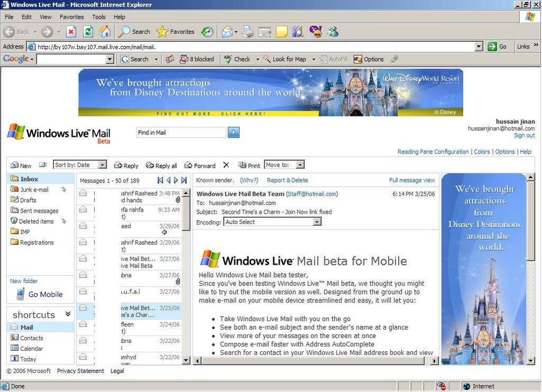Open the Help menu in the menu bar
This screenshot has height=392, width=542.
[x=119, y=17]
